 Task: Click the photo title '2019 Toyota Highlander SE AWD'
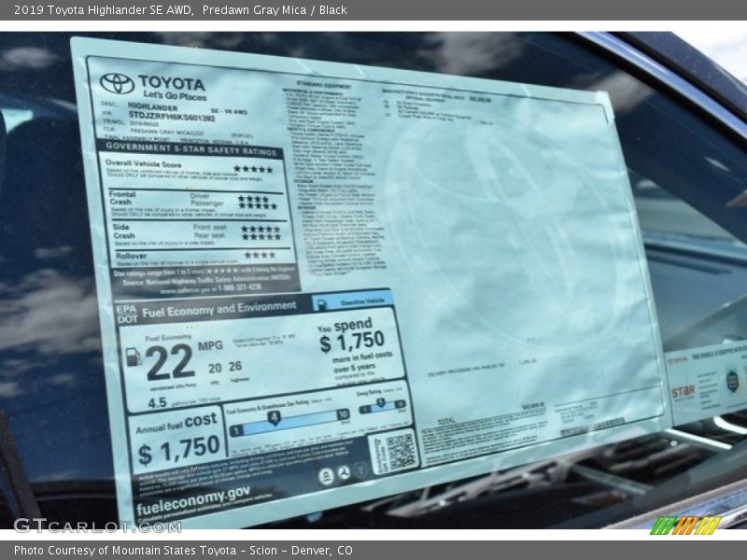(x=104, y=10)
